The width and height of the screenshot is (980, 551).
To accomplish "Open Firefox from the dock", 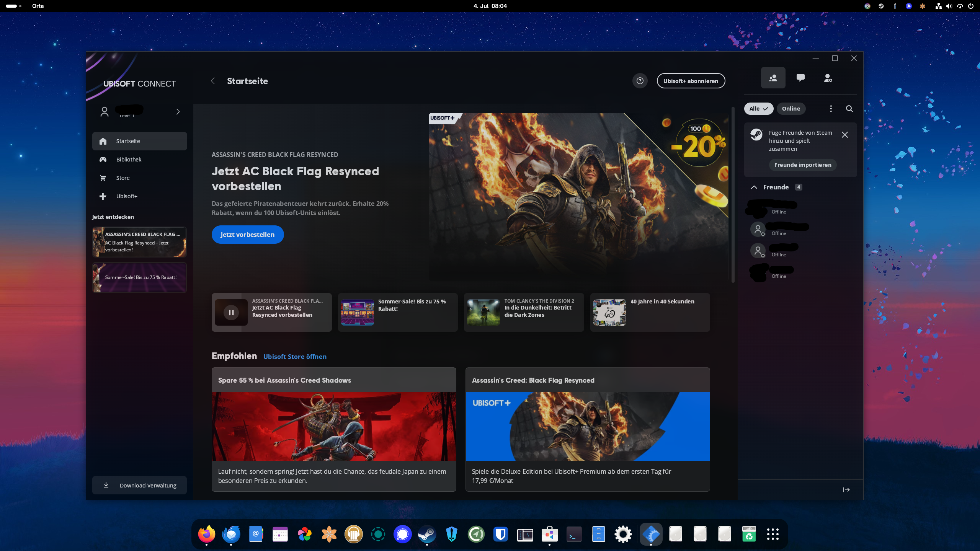I will pos(207,534).
